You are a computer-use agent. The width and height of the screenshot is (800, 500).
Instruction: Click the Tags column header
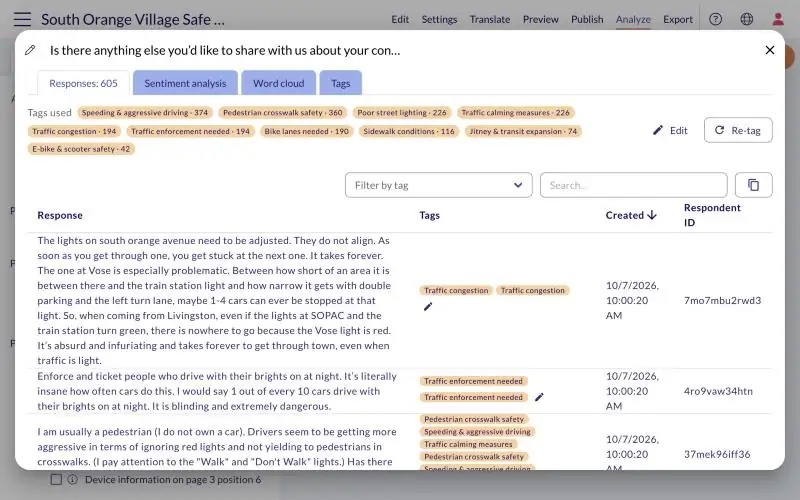(x=430, y=215)
